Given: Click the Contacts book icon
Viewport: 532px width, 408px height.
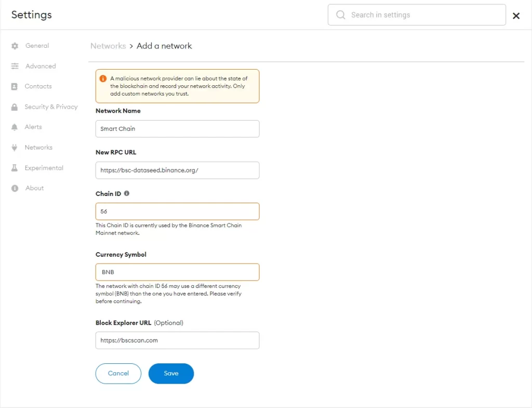Looking at the screenshot, I should coord(14,87).
